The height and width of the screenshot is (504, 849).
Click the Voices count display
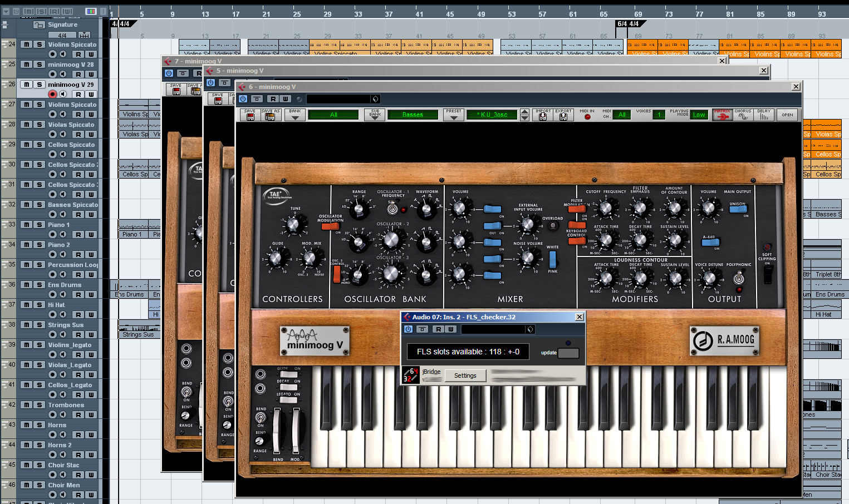point(659,115)
